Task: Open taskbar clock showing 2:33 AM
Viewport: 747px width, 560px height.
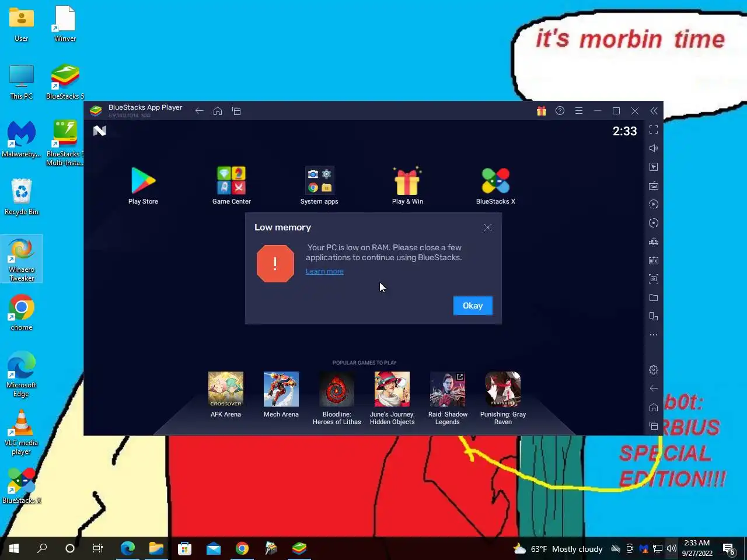Action: [x=697, y=548]
